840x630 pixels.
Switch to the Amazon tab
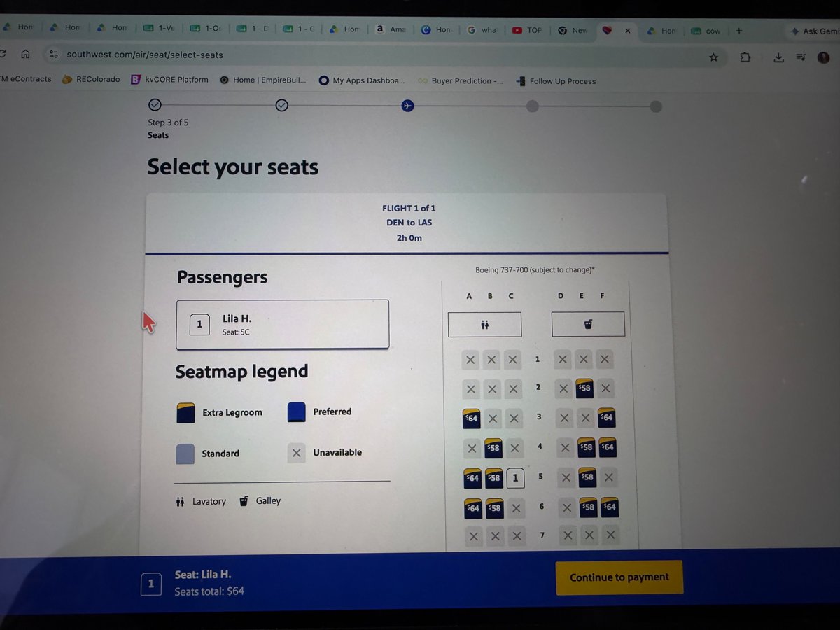[x=391, y=29]
